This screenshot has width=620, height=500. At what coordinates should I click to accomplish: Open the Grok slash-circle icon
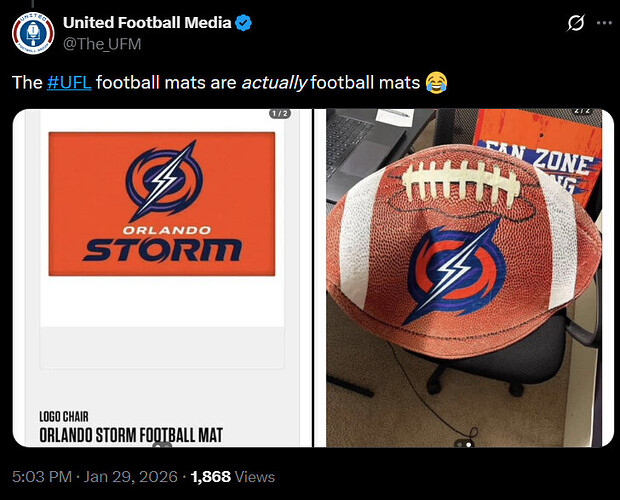pos(575,23)
